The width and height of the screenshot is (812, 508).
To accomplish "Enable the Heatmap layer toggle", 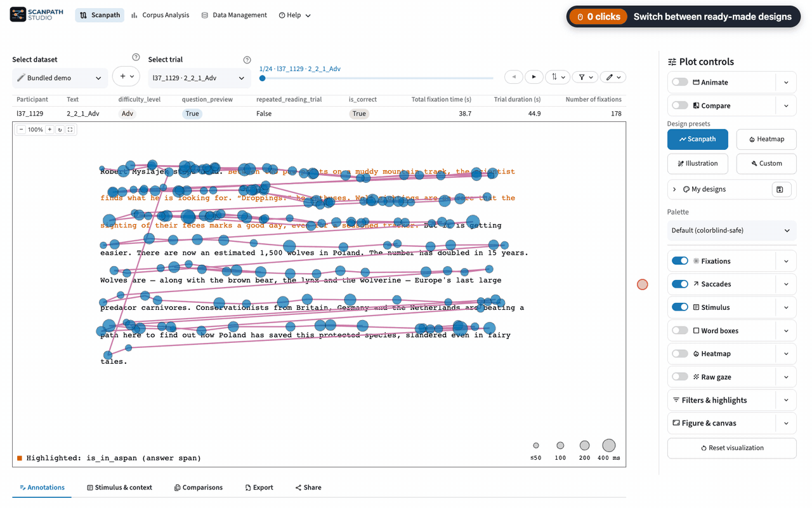I will pyautogui.click(x=680, y=354).
